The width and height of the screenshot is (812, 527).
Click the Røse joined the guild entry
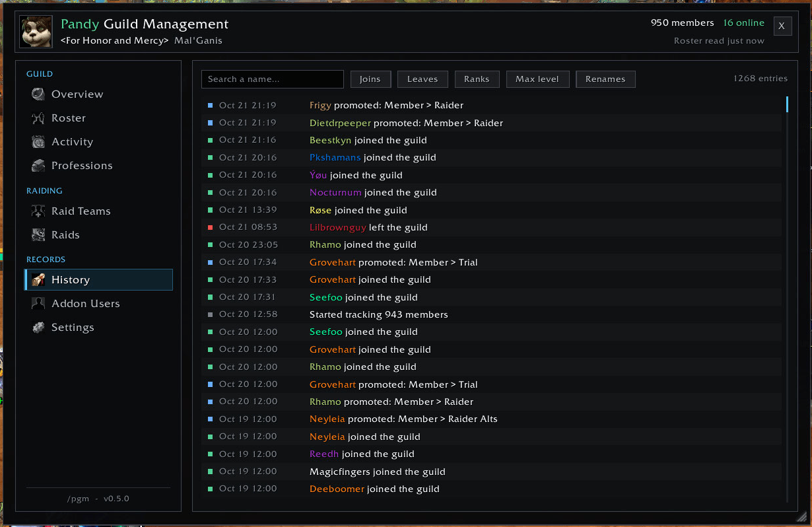[492, 210]
